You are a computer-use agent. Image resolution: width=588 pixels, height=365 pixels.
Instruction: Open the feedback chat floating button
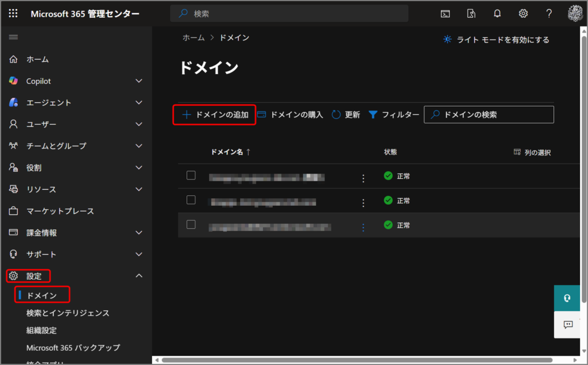click(567, 325)
